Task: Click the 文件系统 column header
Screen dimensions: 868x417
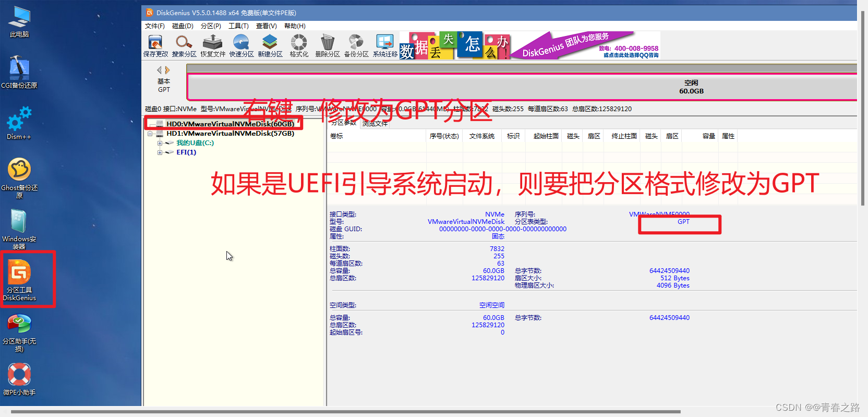Action: tap(481, 136)
